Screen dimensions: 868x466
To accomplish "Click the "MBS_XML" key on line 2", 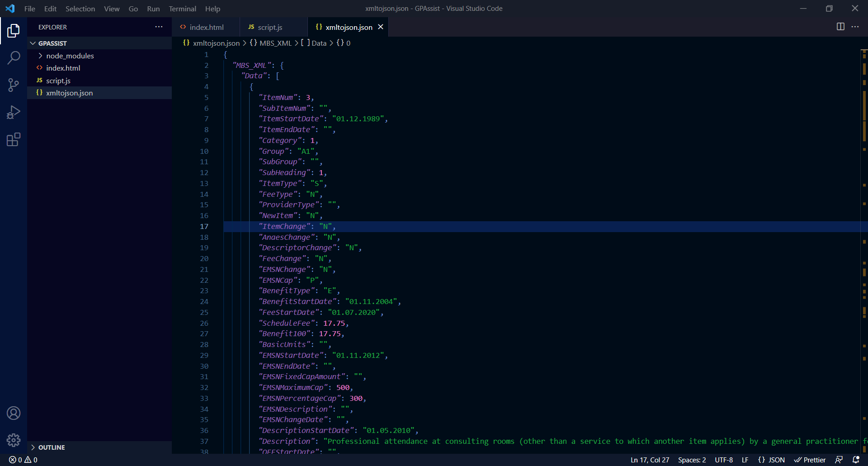I will tap(251, 65).
